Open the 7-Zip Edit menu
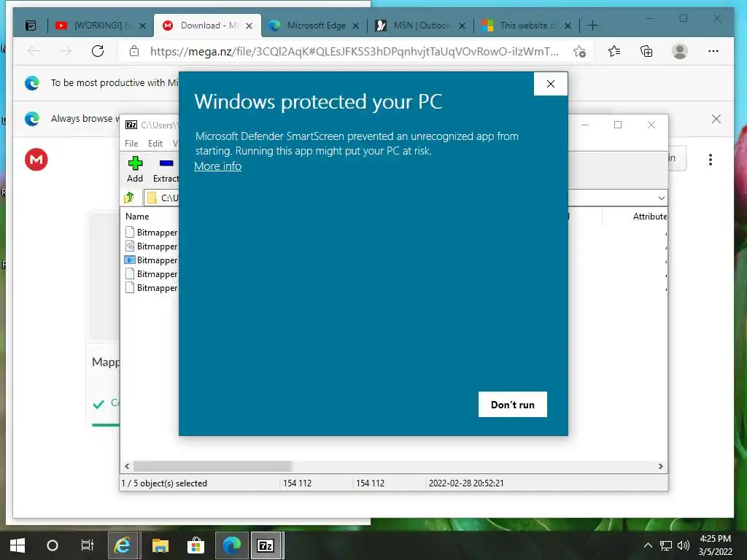747x560 pixels. pos(155,144)
